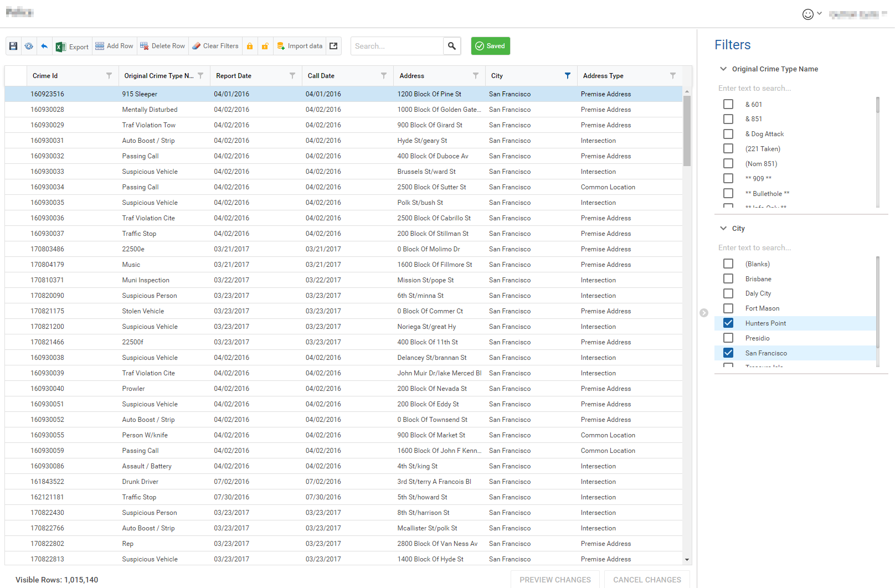Click the crime type filter search box
Viewport: 895px width, 588px height.
[798, 88]
